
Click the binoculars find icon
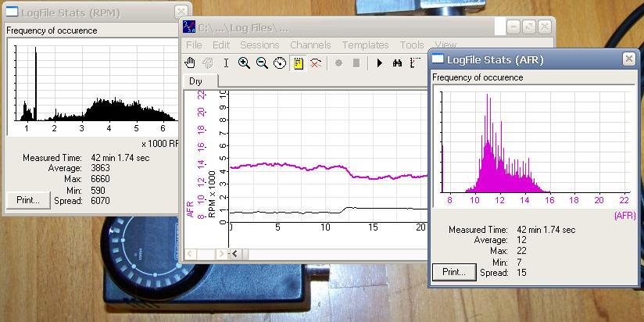coord(397,63)
